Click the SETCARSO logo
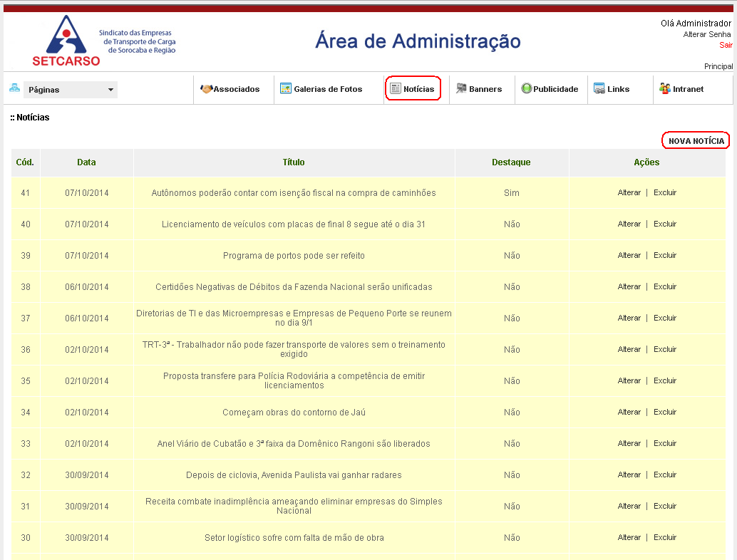 pyautogui.click(x=66, y=41)
